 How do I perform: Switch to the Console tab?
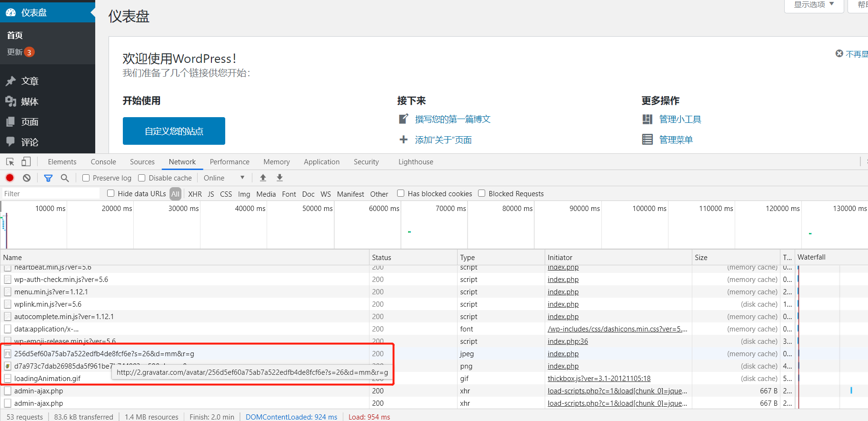(103, 162)
